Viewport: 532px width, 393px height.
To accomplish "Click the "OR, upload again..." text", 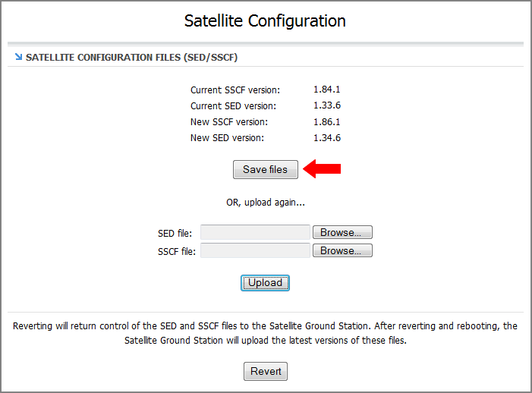I will click(x=265, y=203).
